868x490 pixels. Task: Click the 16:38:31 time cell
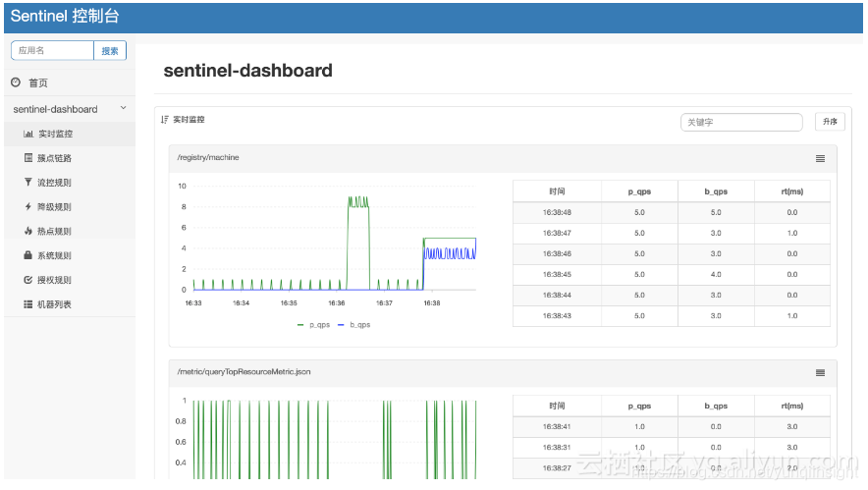tap(557, 448)
